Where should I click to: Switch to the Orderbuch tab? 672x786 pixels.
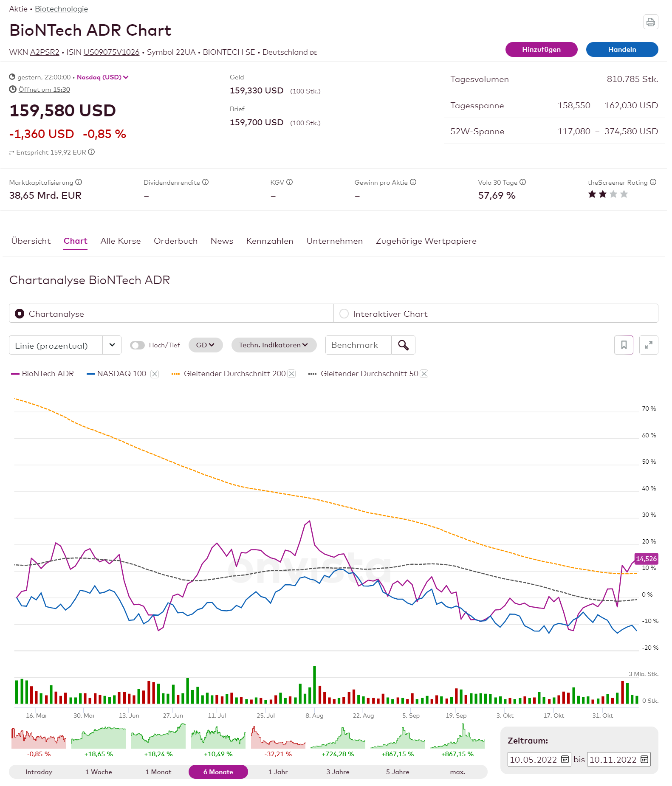175,241
